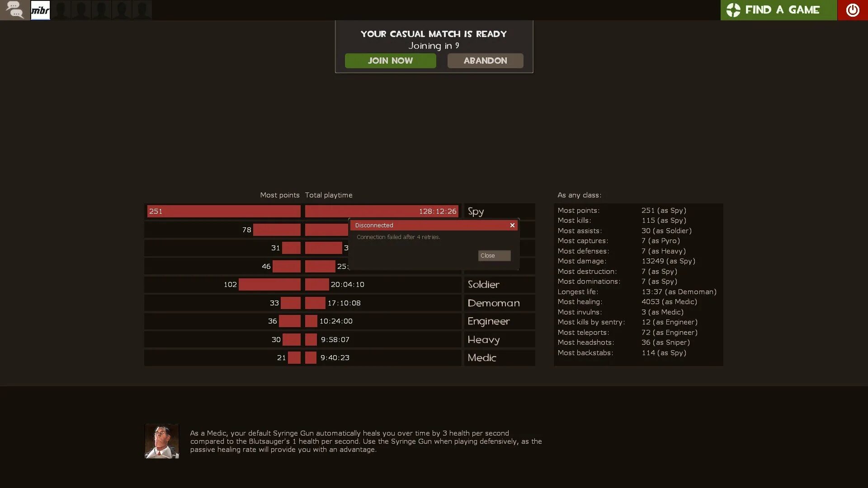Click the Total playtime column header
Viewport: 868px width, 488px height.
[329, 194]
